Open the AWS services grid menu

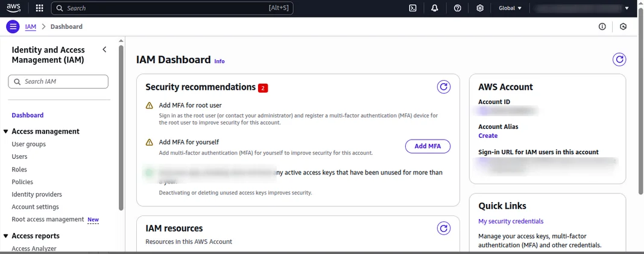(x=40, y=8)
